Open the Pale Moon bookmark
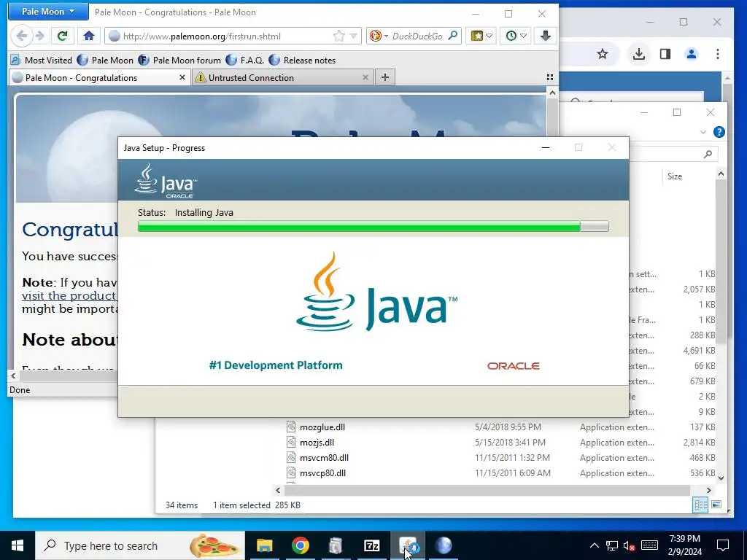Screen dimensions: 747x560 105,60
